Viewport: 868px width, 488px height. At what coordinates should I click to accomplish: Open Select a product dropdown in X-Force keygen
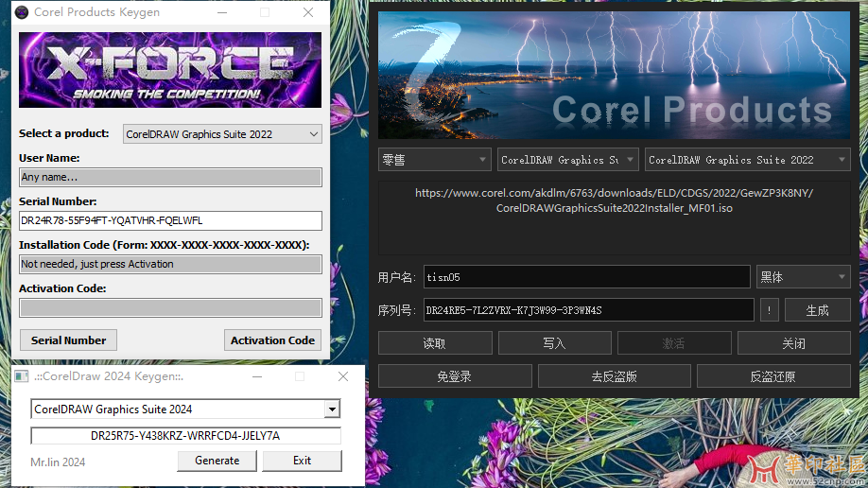point(222,134)
